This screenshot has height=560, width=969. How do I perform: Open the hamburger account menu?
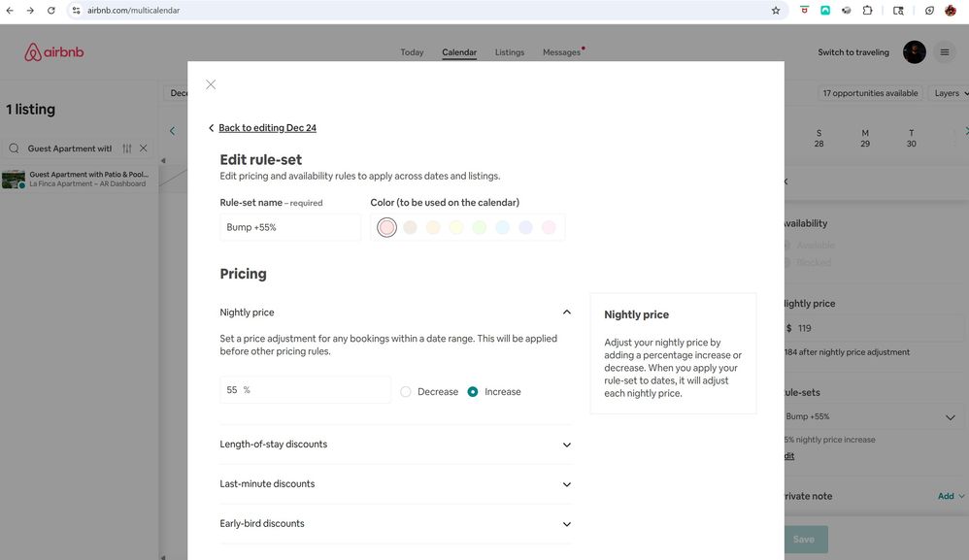click(944, 52)
